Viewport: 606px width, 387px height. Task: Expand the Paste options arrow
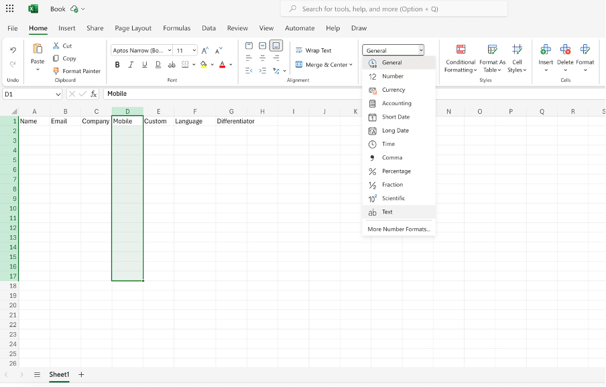tap(37, 70)
